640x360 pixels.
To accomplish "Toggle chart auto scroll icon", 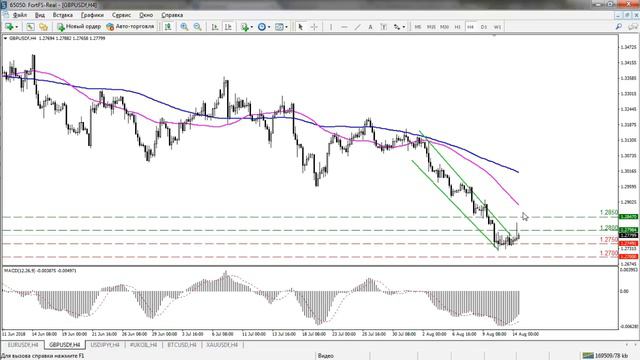I will [215, 27].
